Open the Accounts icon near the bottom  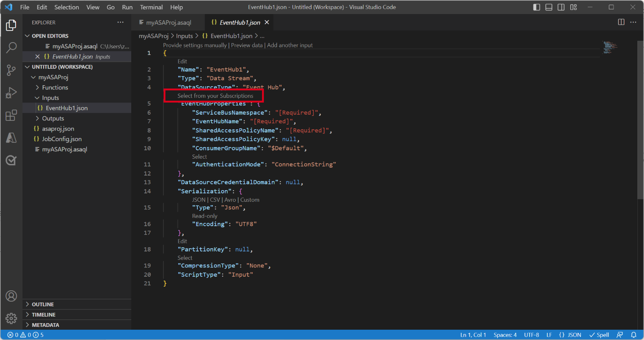[11, 296]
